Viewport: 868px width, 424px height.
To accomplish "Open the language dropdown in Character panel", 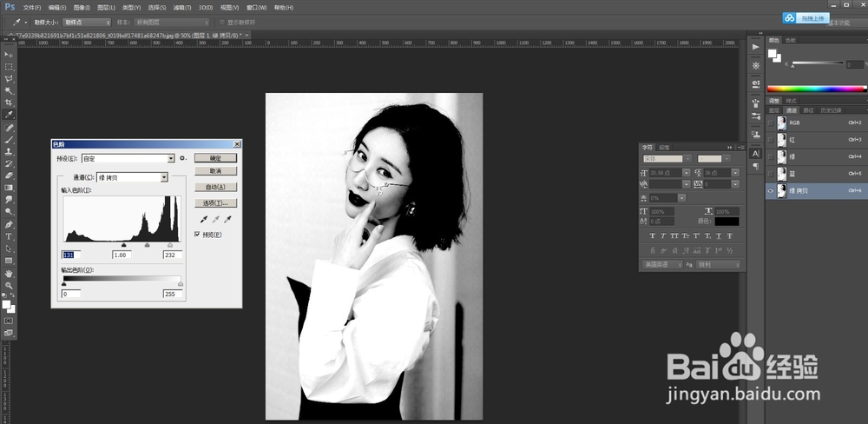I will [x=662, y=265].
